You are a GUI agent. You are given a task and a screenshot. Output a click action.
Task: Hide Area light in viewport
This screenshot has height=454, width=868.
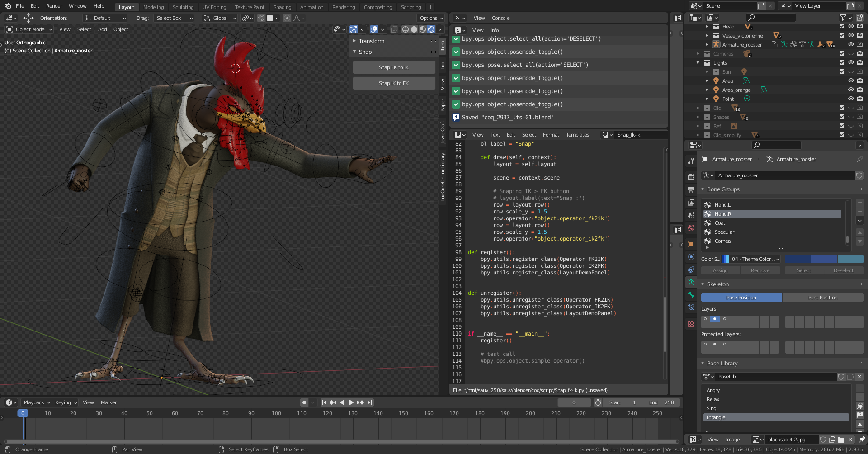pyautogui.click(x=851, y=81)
